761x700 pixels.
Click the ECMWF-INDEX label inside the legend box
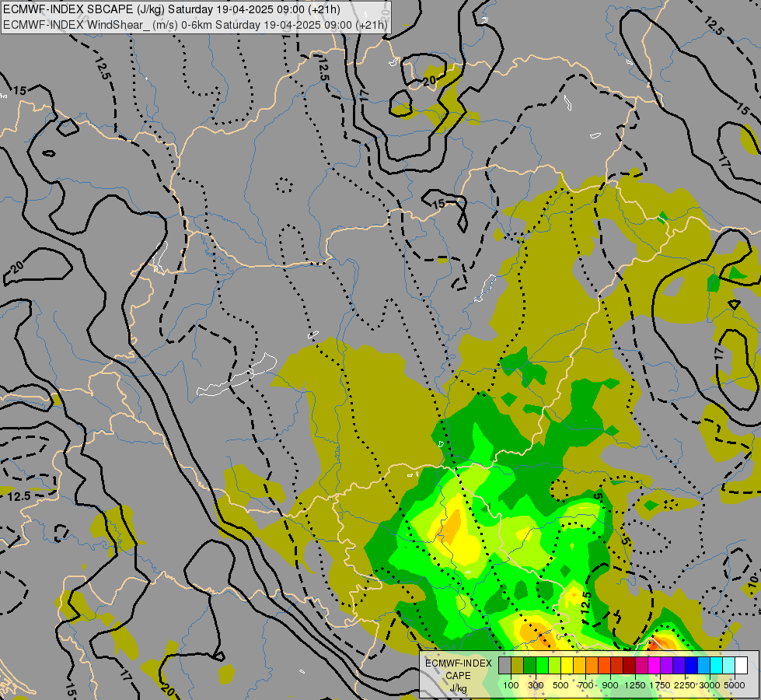coord(459,663)
